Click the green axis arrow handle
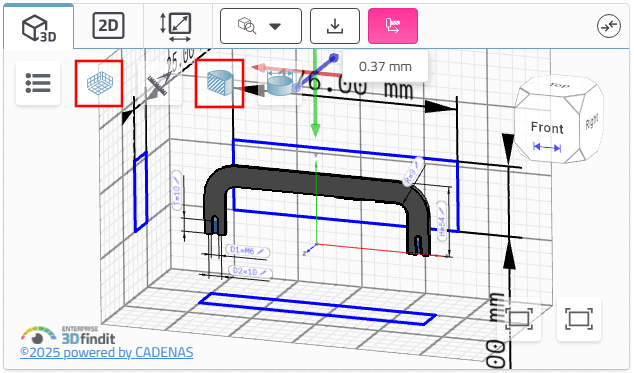Screen dimensions: 634x373 pyautogui.click(x=315, y=130)
